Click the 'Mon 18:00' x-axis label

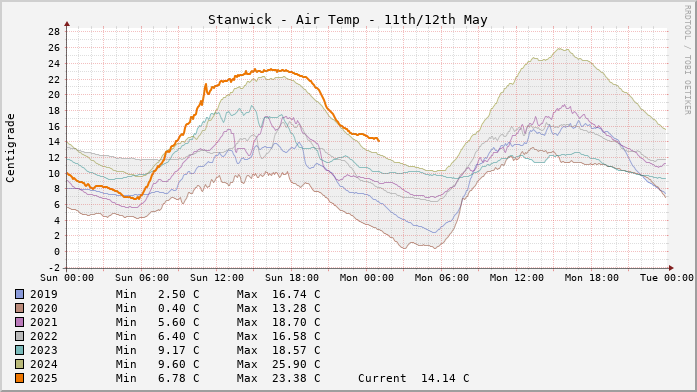point(592,278)
